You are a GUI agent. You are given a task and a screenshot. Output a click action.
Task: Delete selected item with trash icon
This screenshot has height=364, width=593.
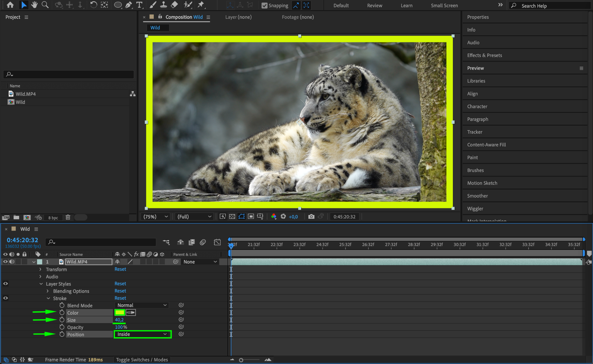pyautogui.click(x=68, y=217)
